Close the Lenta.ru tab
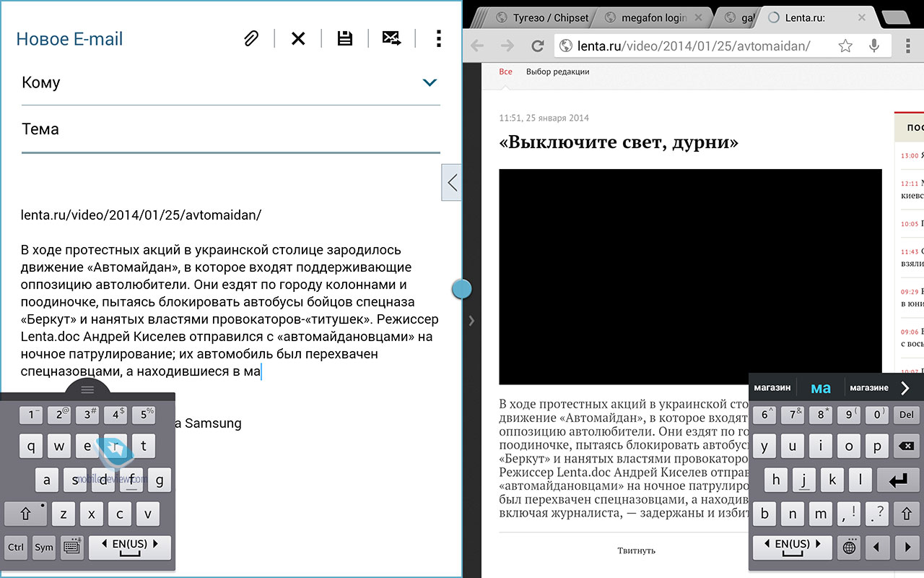Screen dimensions: 924x578 pyautogui.click(x=861, y=17)
